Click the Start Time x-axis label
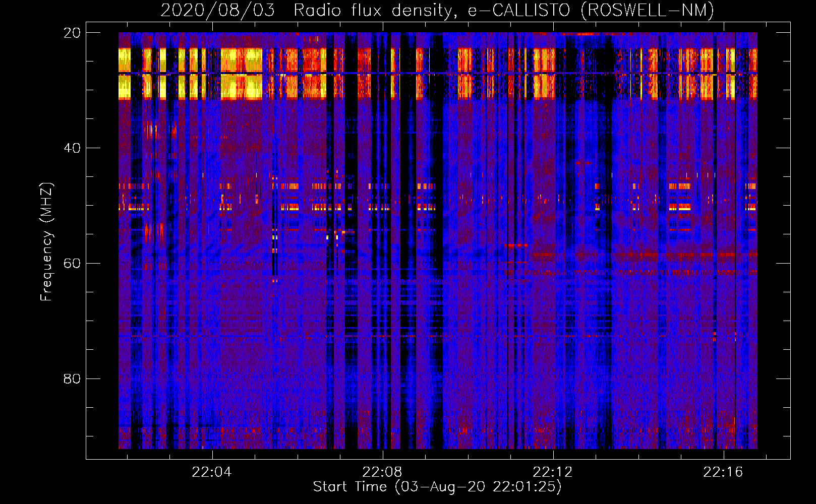 [x=437, y=487]
